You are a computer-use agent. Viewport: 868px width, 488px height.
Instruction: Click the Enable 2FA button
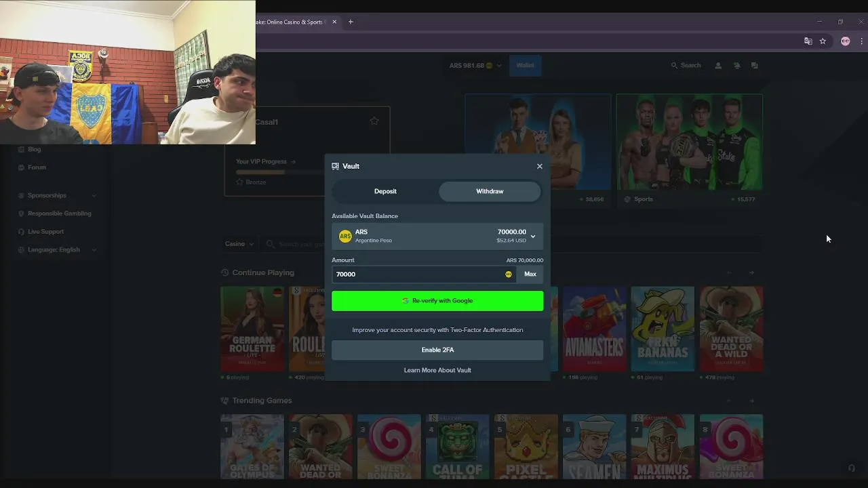[x=437, y=350]
